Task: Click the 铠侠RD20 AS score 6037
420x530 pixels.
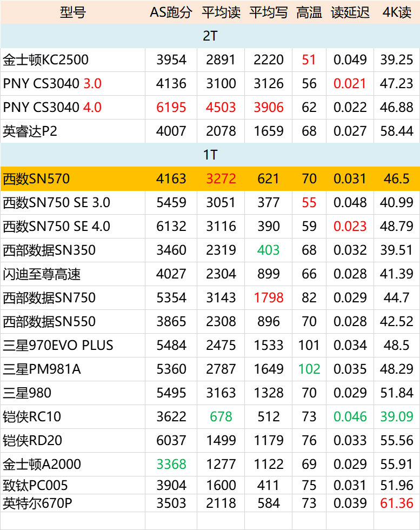Action: [171, 440]
